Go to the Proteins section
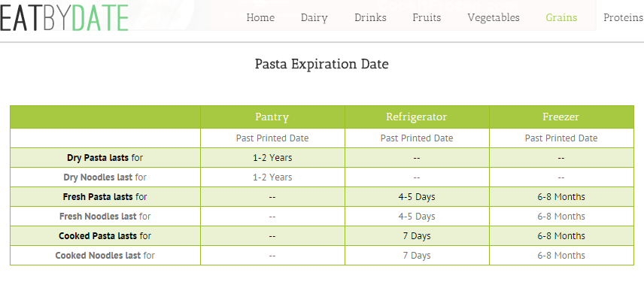This screenshot has height=282, width=644. coord(623,17)
